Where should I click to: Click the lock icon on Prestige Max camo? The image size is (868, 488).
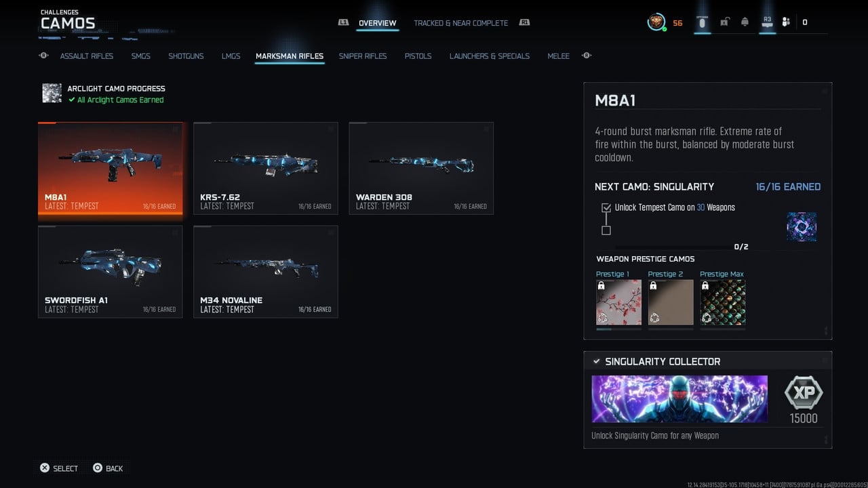pos(705,286)
